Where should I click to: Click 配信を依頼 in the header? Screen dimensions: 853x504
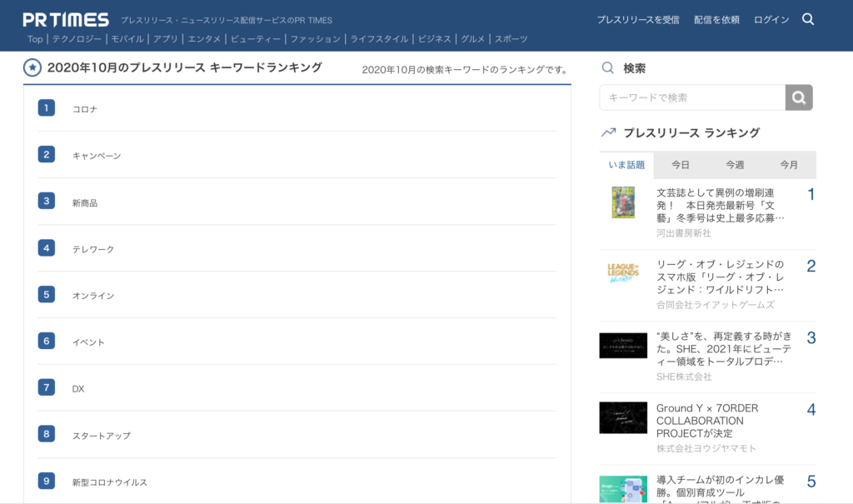716,20
